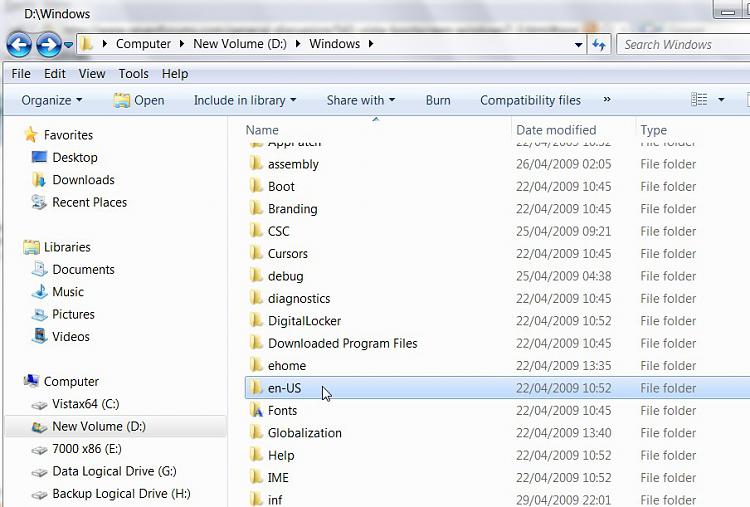Click Compatibility files button

pyautogui.click(x=530, y=100)
